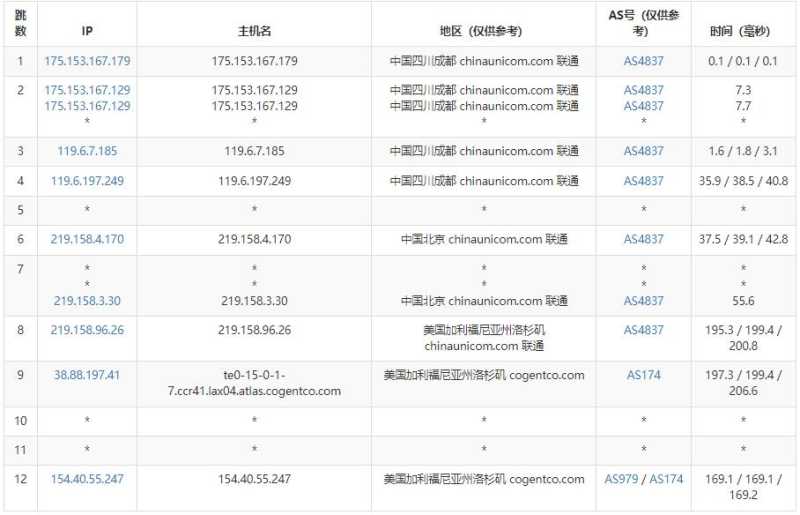800x515 pixels.
Task: Click the 175.153.167.179 hostname cell in hop 1
Action: point(254,61)
